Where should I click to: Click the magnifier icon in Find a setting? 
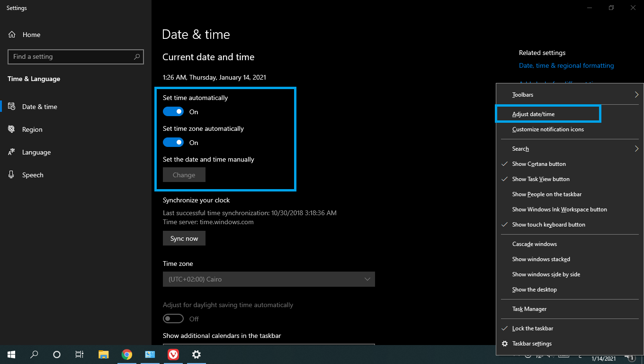pos(137,56)
